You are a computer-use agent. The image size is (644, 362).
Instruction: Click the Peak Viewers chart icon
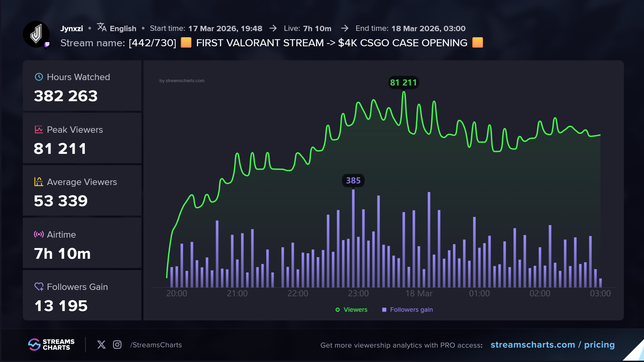coord(39,129)
